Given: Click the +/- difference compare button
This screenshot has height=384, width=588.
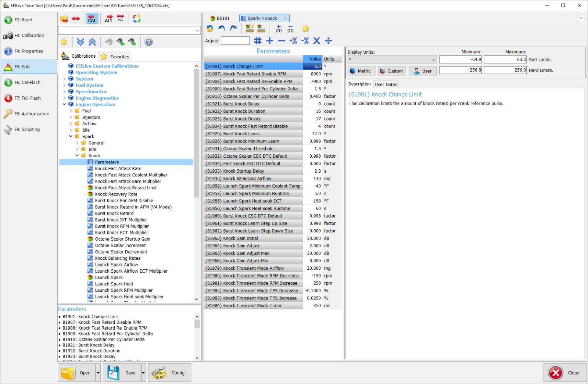Looking at the screenshot, I should click(x=120, y=18).
